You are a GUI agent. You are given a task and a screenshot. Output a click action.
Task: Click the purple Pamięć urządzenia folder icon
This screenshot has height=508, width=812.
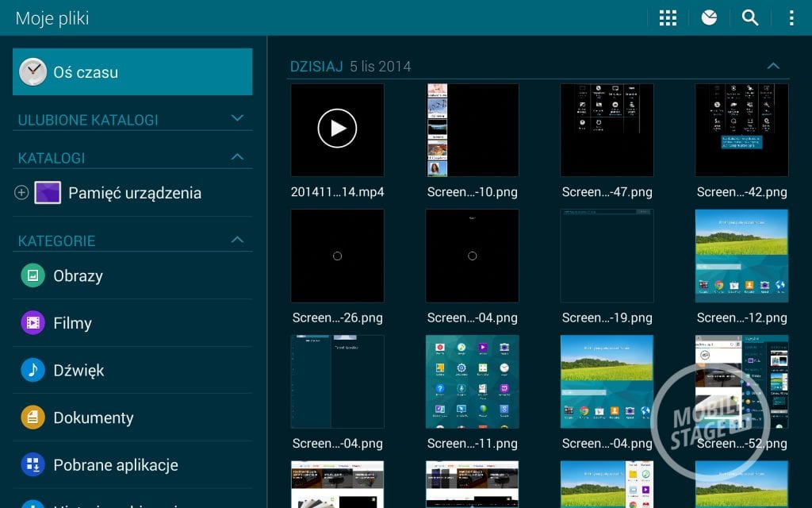click(x=48, y=193)
